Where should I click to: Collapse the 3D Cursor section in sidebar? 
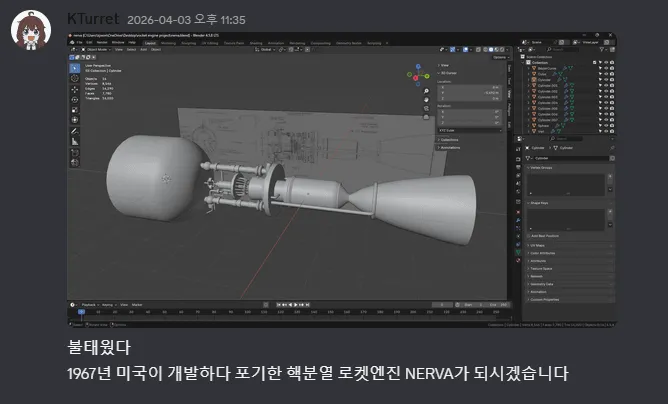(x=447, y=73)
